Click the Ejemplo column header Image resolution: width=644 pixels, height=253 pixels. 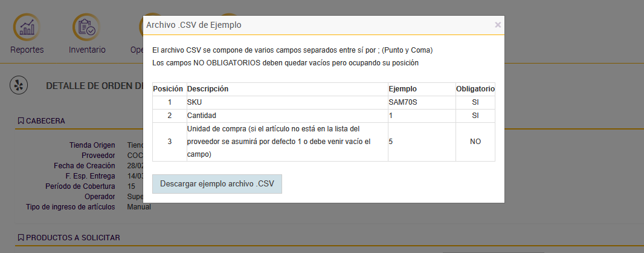pos(402,89)
